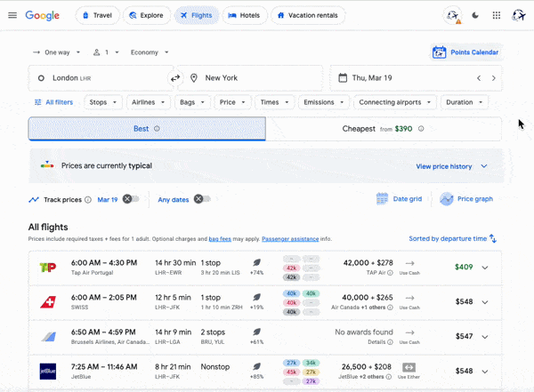Click the pink 45k points badge

pyautogui.click(x=291, y=372)
